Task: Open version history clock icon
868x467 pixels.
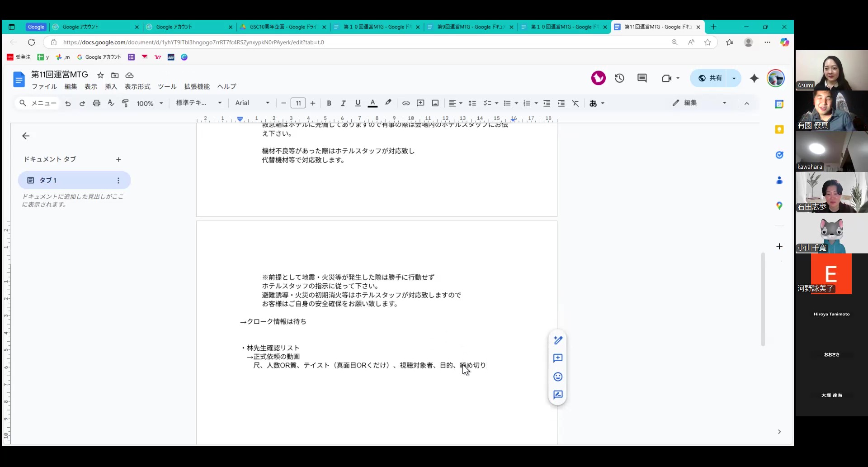Action: pos(619,78)
